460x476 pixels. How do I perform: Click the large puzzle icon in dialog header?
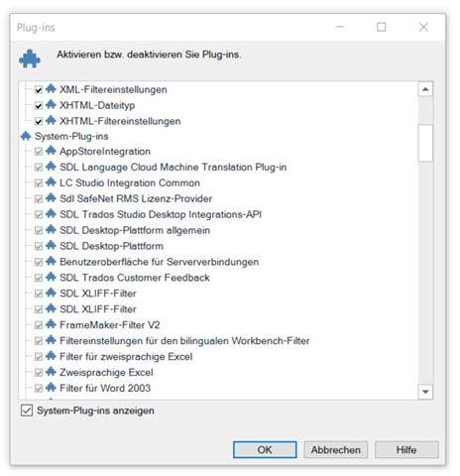tap(30, 59)
